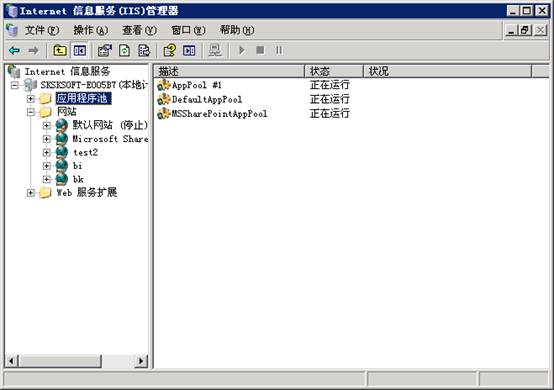The height and width of the screenshot is (390, 554).
Task: Expand the bk site node
Action: tap(47, 179)
